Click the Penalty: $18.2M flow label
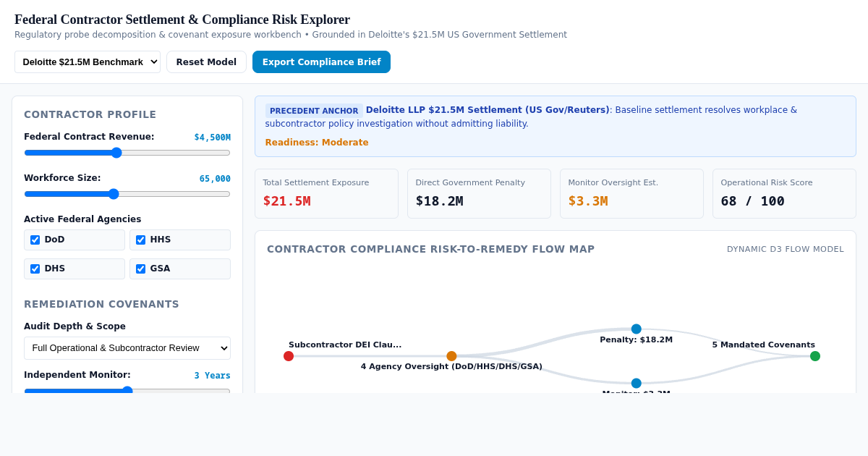The image size is (868, 456). click(636, 340)
